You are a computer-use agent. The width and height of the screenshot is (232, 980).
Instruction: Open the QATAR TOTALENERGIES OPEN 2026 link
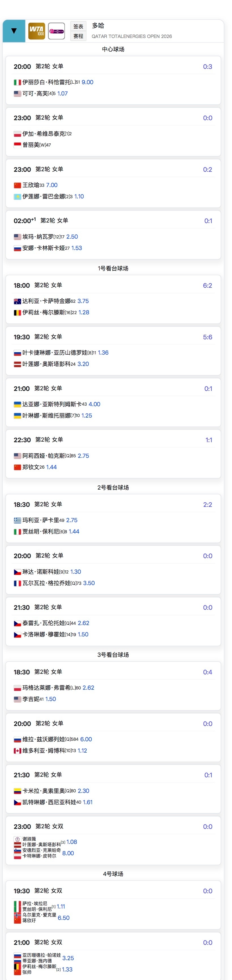point(132,37)
